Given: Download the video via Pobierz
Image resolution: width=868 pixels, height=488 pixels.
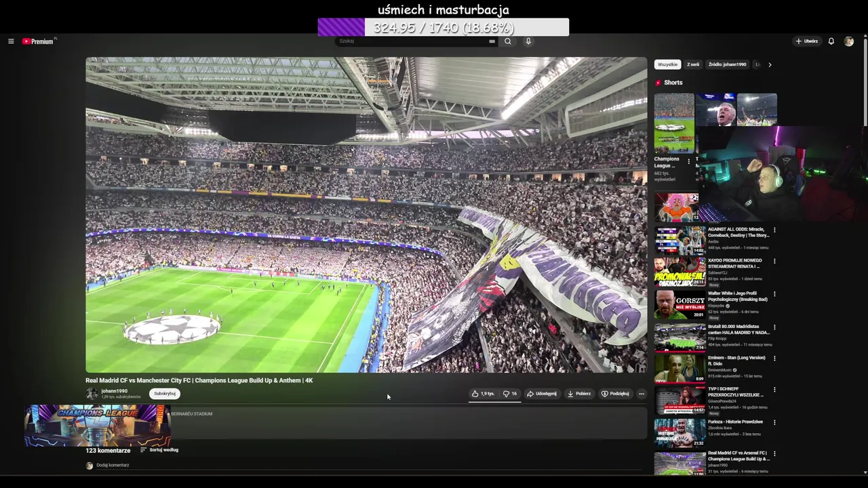Looking at the screenshot, I should pyautogui.click(x=579, y=394).
